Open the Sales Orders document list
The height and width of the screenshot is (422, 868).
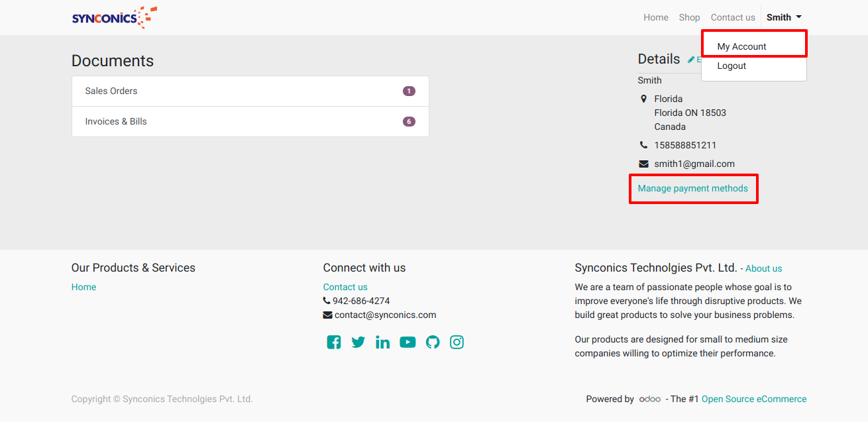pyautogui.click(x=250, y=91)
